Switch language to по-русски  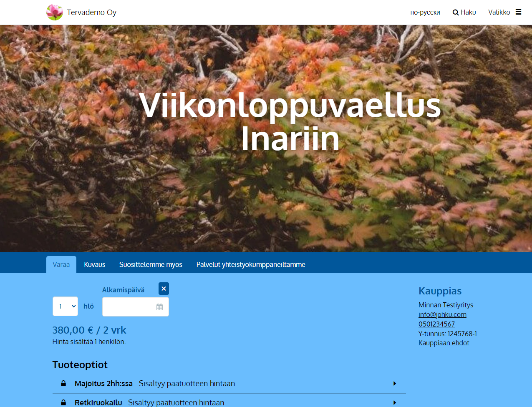pos(425,13)
